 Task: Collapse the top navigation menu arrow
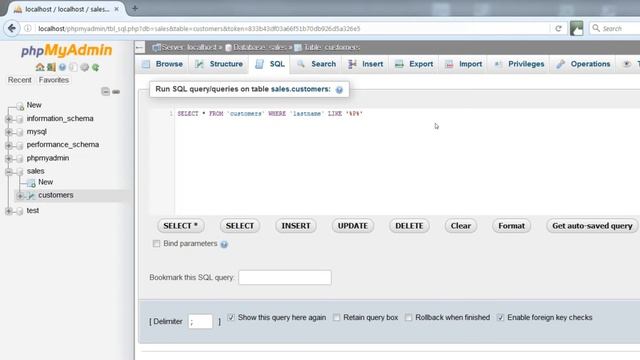pyautogui.click(x=140, y=47)
